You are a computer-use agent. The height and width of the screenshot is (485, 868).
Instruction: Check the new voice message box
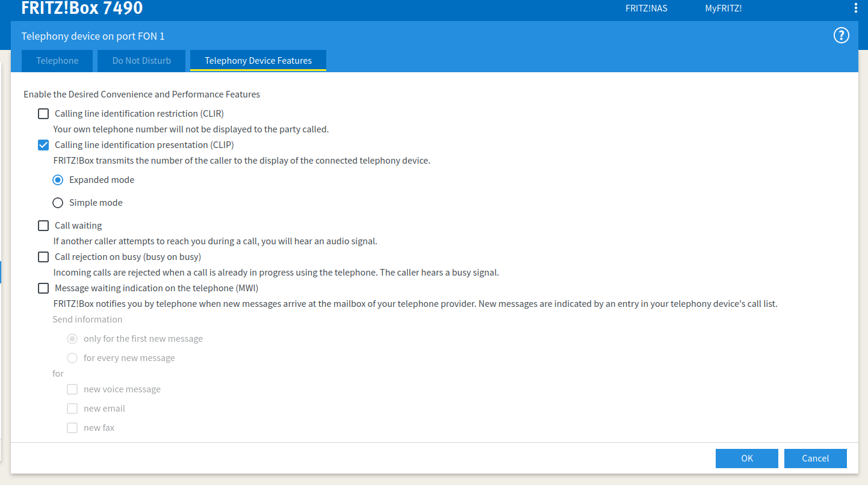tap(72, 389)
